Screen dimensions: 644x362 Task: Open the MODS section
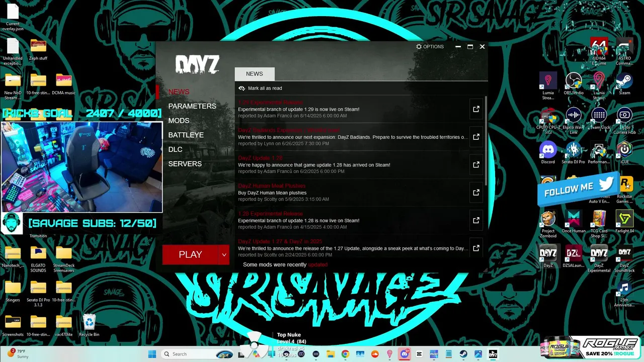pyautogui.click(x=179, y=121)
